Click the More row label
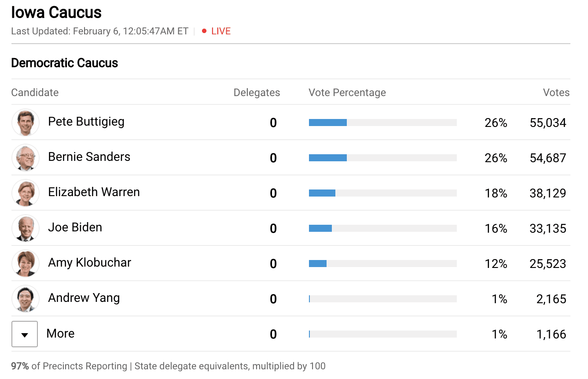Image resolution: width=588 pixels, height=379 pixels. pos(60,333)
